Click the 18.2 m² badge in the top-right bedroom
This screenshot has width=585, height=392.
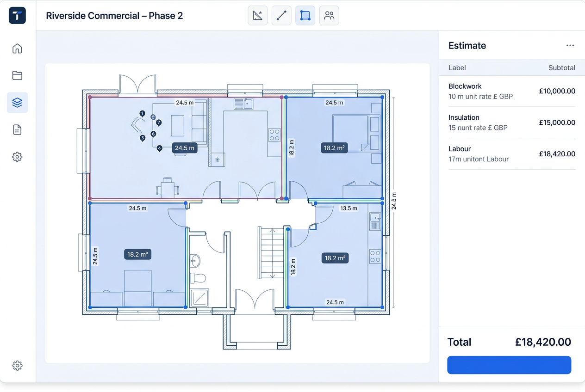(x=334, y=148)
